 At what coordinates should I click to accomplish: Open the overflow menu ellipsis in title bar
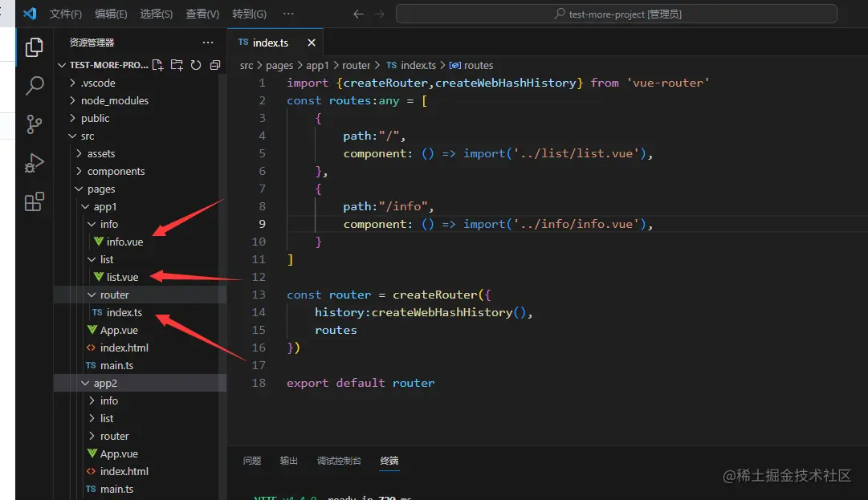click(x=288, y=14)
